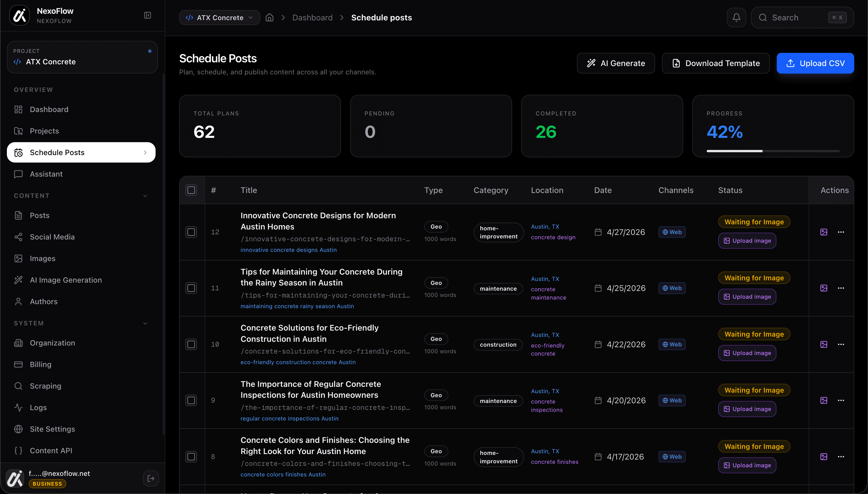Open the Download Template button
This screenshot has width=868, height=494.
[x=716, y=63]
